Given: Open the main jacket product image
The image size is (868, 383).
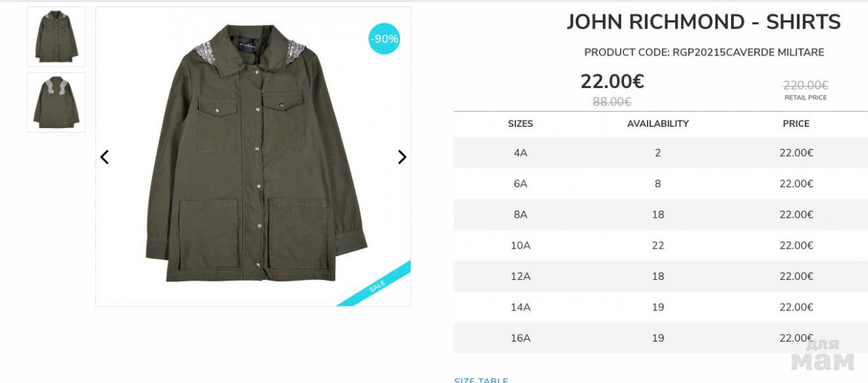Looking at the screenshot, I should (253, 157).
